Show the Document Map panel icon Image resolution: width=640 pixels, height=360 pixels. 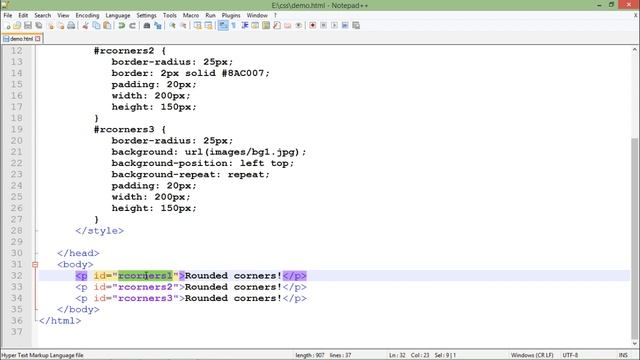(x=266, y=26)
